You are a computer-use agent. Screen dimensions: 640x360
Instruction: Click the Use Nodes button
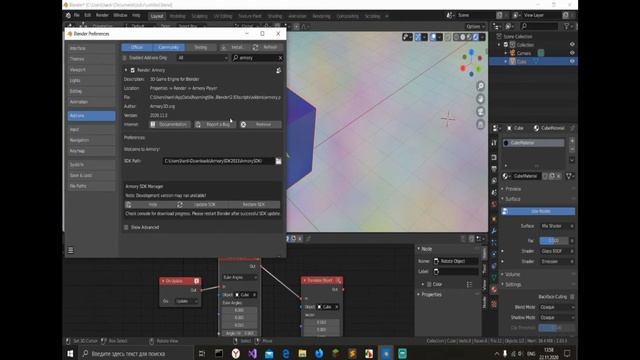538,211
